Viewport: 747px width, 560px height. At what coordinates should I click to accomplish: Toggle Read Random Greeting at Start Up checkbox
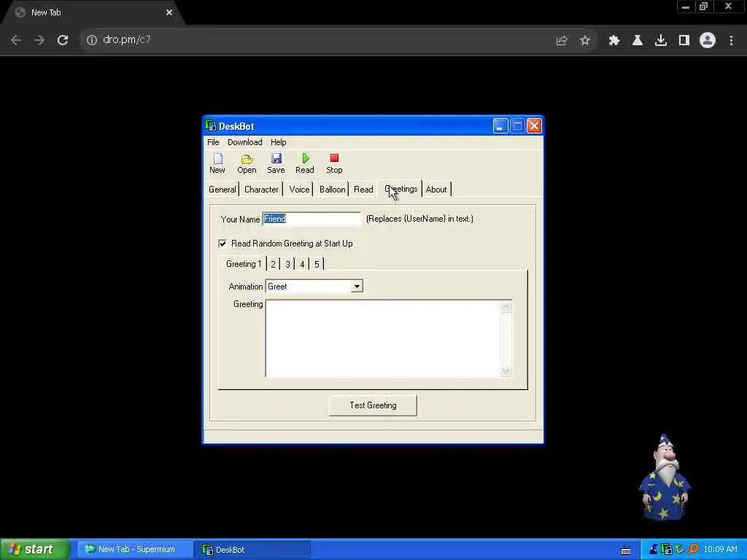(222, 244)
